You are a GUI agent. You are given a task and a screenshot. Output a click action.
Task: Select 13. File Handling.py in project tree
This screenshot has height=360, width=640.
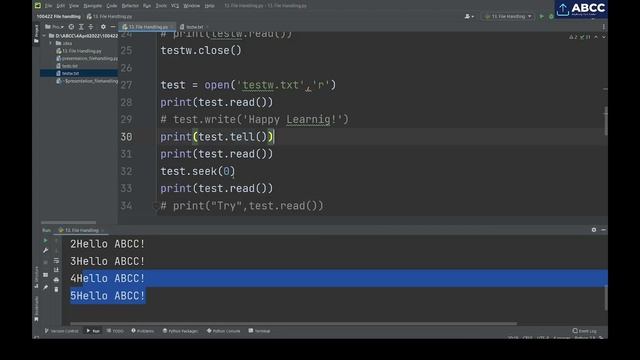[x=79, y=51]
